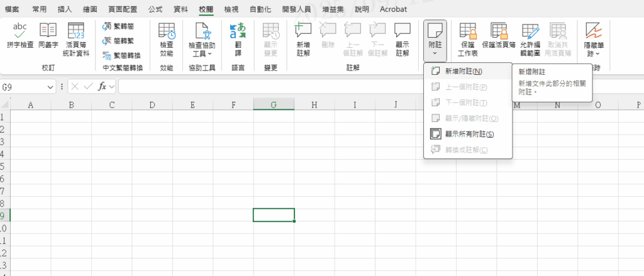Open the 翻譯 translate tool

[x=238, y=36]
